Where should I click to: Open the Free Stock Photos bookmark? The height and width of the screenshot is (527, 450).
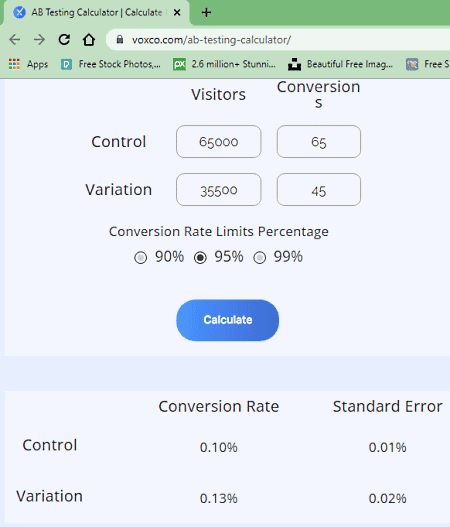[x=111, y=64]
